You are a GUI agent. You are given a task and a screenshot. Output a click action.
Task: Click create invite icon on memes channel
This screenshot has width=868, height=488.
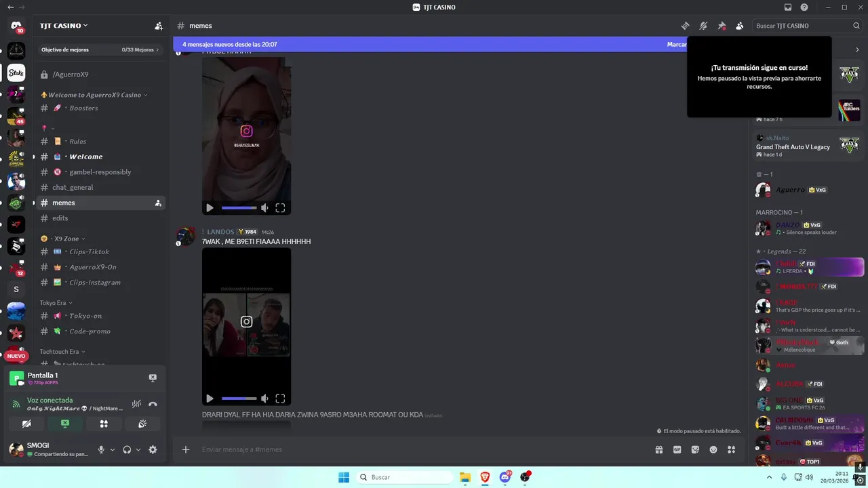(158, 203)
